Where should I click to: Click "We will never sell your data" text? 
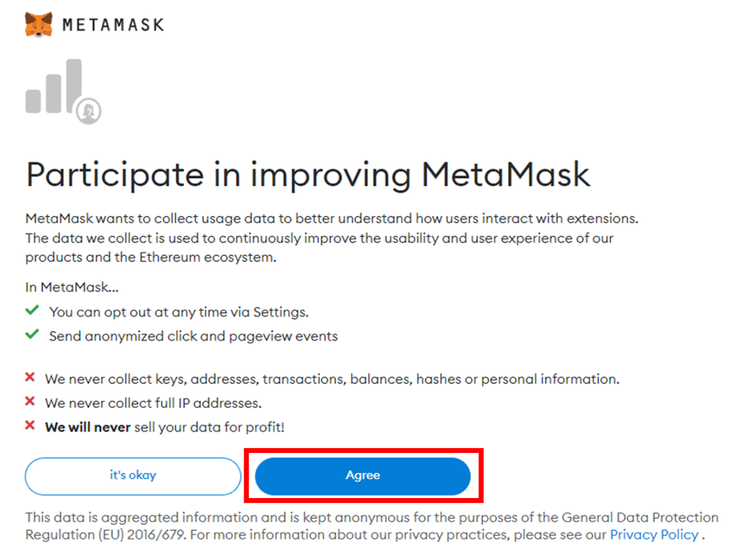[x=164, y=428]
